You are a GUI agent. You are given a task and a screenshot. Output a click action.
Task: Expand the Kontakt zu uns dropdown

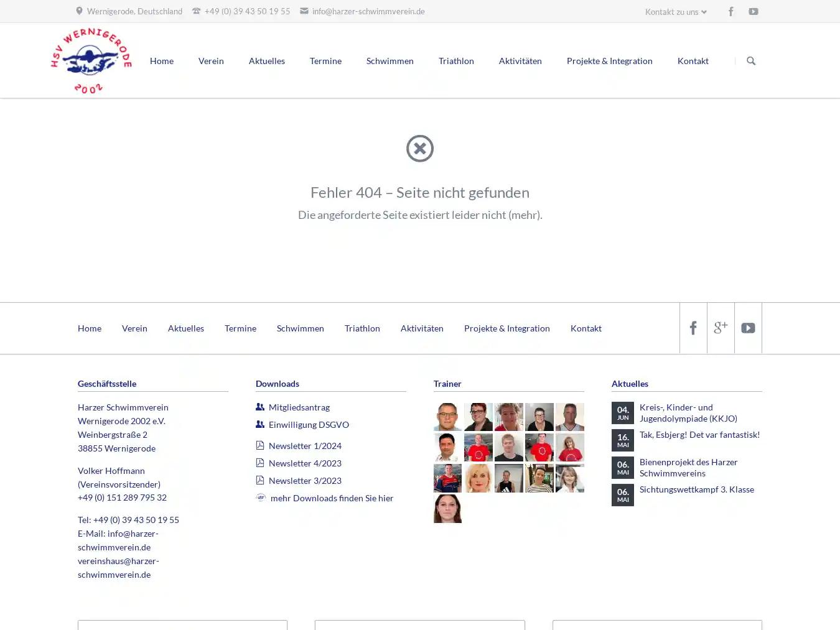click(675, 11)
